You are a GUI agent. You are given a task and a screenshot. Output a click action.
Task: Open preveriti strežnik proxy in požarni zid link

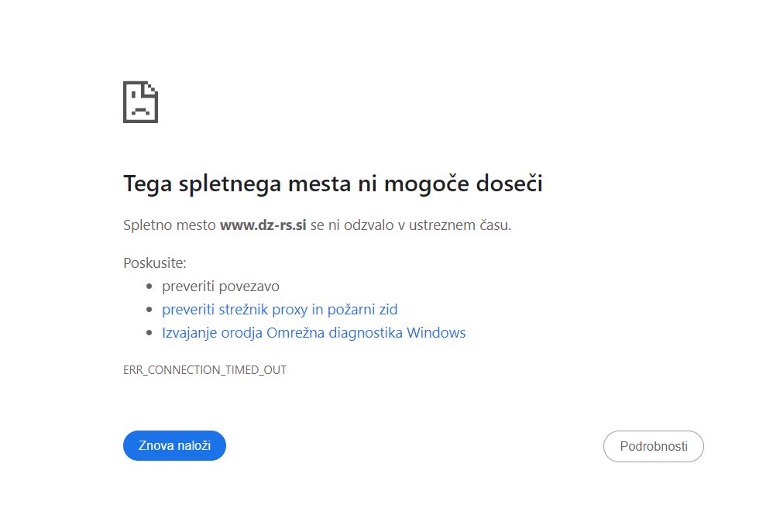click(x=279, y=309)
